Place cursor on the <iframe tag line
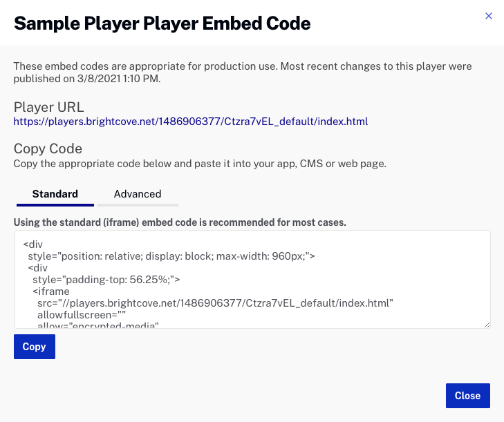The width and height of the screenshot is (504, 422). pyautogui.click(x=51, y=291)
